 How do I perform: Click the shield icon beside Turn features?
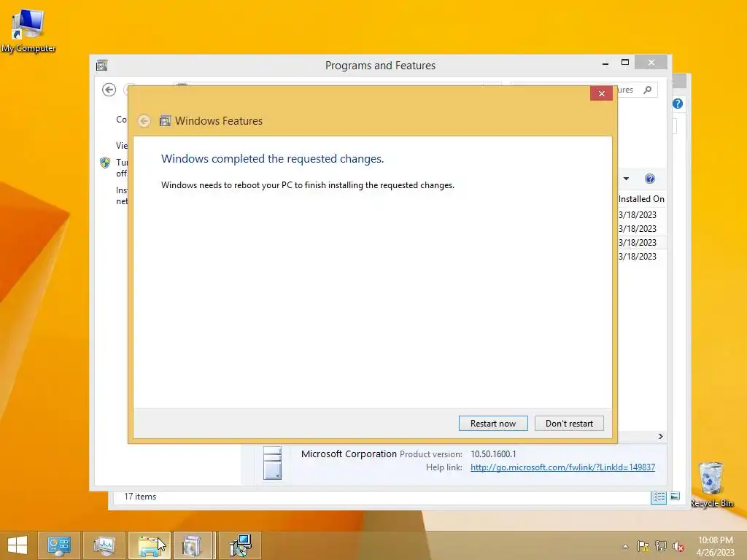pos(105,163)
